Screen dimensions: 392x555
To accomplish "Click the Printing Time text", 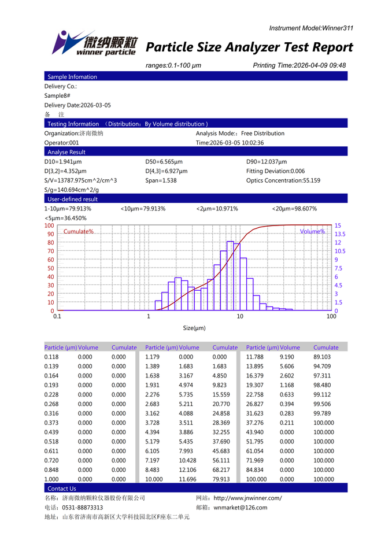I will [x=299, y=65].
